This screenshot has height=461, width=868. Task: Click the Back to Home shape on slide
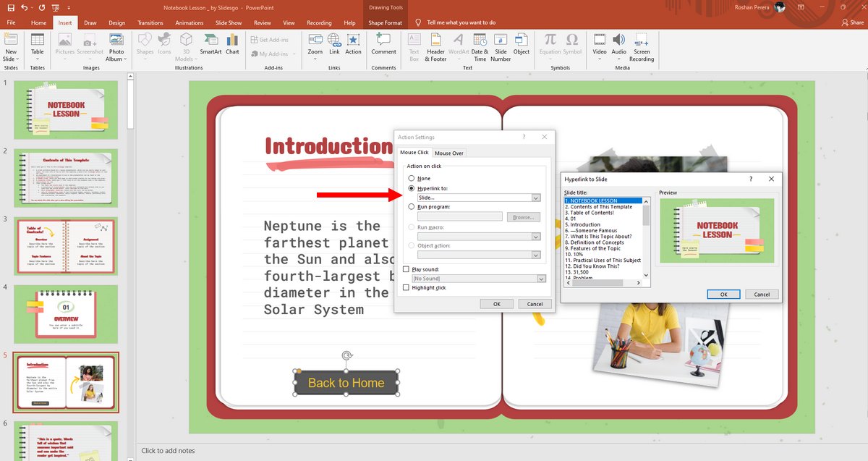(346, 383)
